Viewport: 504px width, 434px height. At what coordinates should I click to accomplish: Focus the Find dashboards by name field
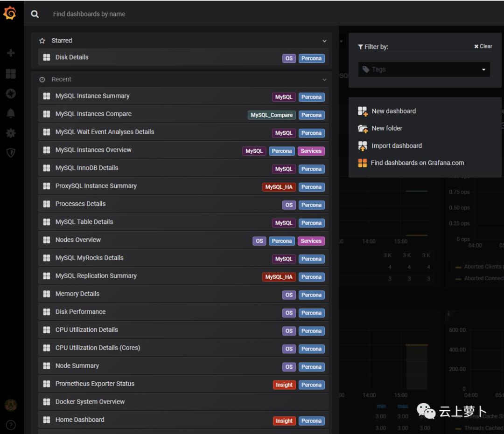point(89,14)
